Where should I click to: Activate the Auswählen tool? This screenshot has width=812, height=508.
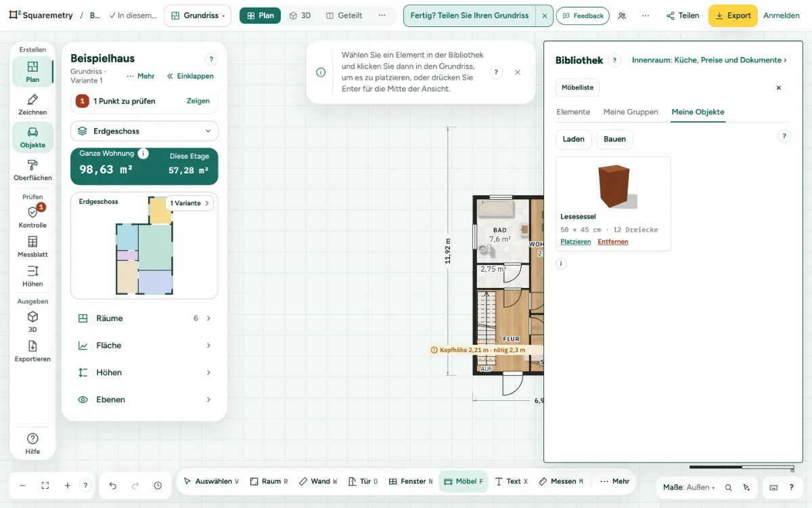click(x=212, y=482)
